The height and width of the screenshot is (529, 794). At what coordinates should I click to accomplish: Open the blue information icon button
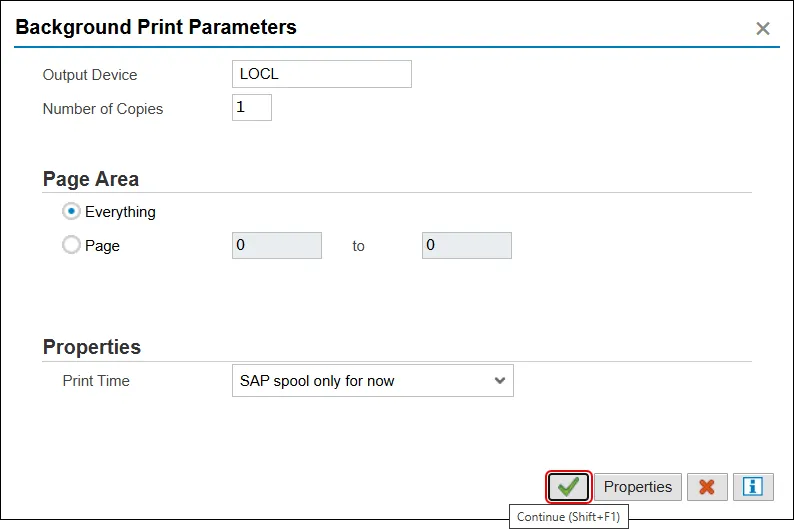click(753, 487)
